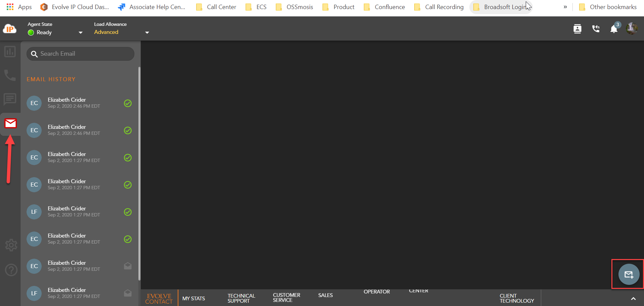Screen dimensions: 644x306
Task: Open the notifications bell icon
Action: pos(614,29)
